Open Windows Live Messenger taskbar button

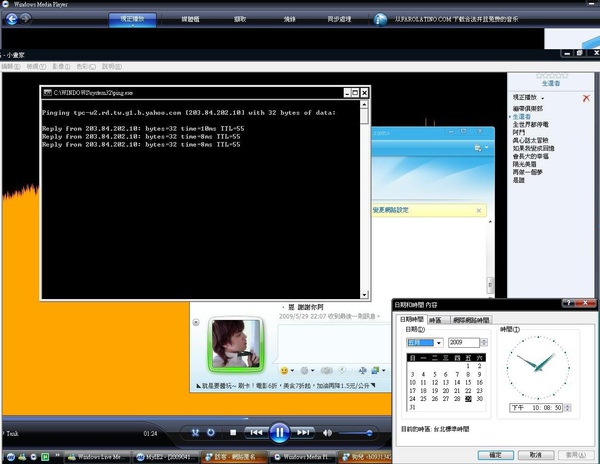coord(98,457)
